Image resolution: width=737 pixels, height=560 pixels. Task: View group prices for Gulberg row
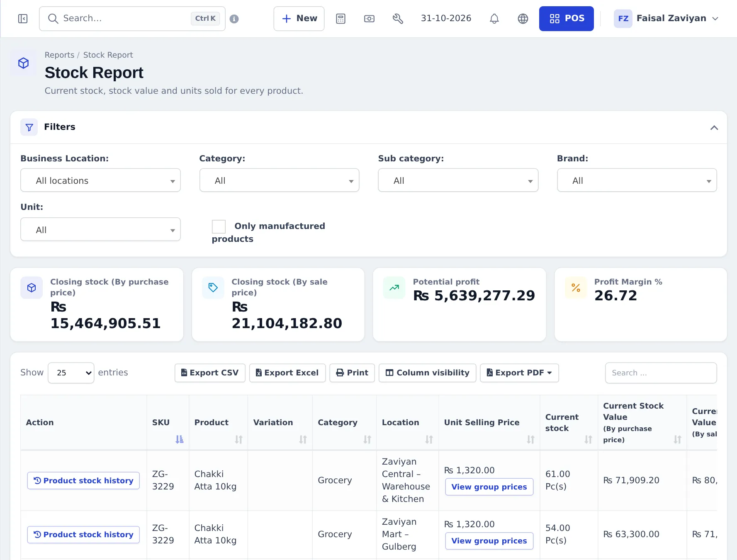click(x=489, y=541)
